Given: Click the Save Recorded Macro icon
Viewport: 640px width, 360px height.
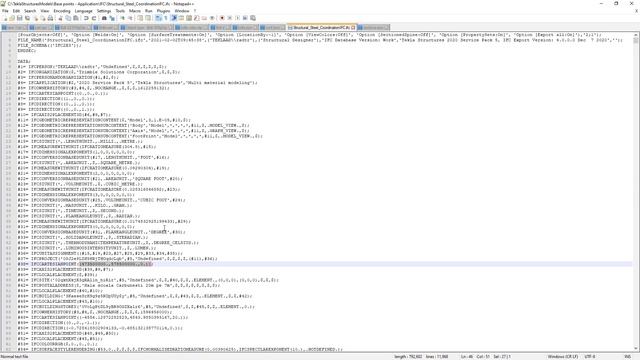Looking at the screenshot, I should coord(253,18).
